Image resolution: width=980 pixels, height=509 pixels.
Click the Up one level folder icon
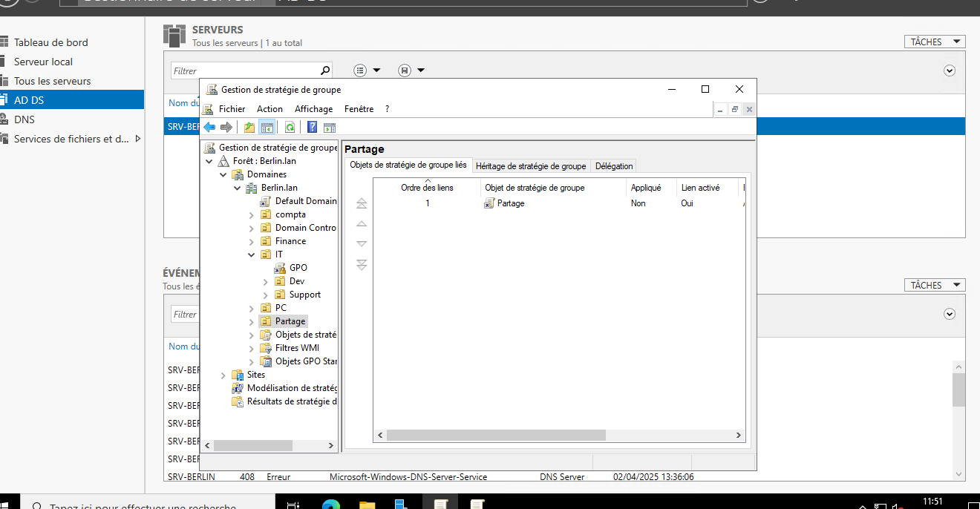249,128
